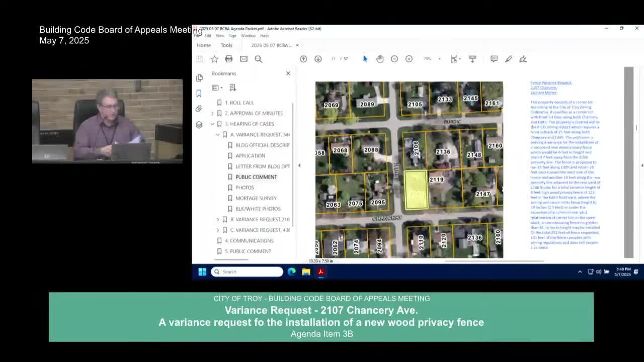Expand B. Variance Request bookmark
This screenshot has height=362, width=644.
[x=218, y=219]
